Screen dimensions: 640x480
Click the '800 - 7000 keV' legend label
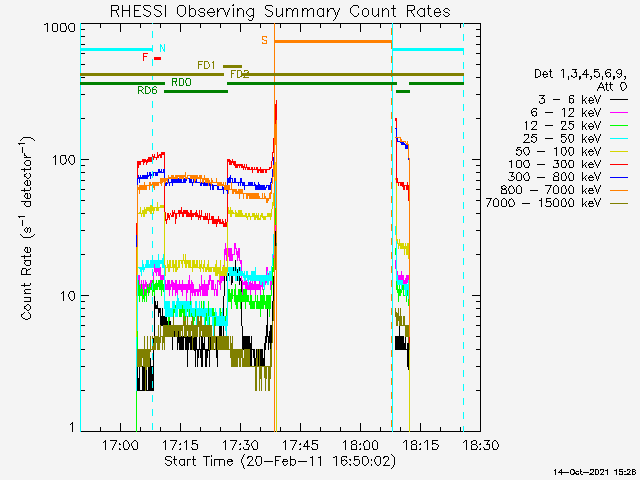tap(551, 190)
